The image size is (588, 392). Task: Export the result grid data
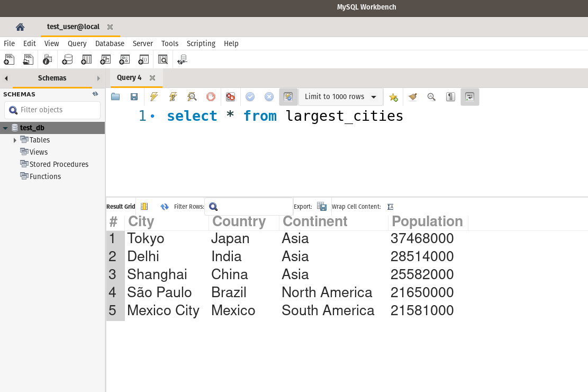pos(322,207)
